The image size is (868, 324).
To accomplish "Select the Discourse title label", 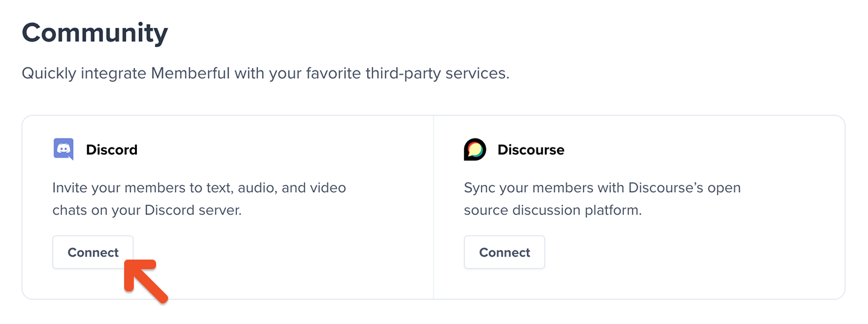I will coord(530,150).
